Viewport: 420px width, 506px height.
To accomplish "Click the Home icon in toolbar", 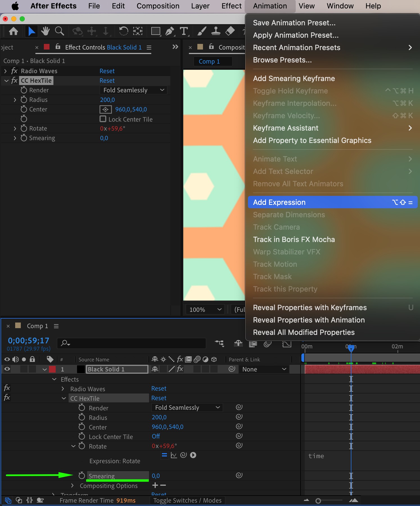I will click(13, 31).
